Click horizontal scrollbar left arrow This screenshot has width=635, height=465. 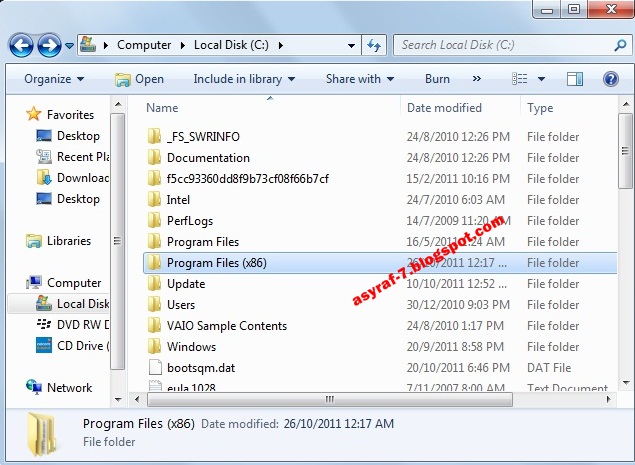pyautogui.click(x=137, y=399)
